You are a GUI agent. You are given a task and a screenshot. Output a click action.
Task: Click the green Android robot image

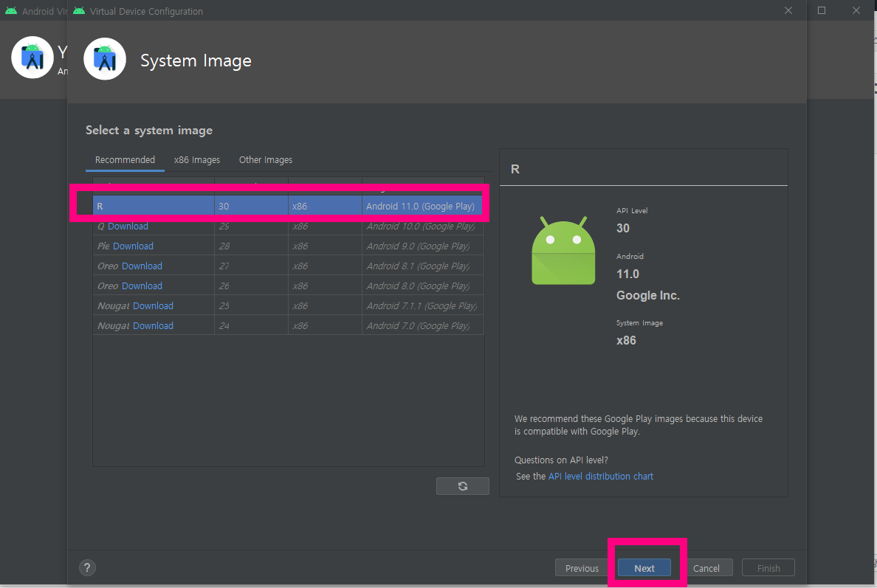tap(563, 251)
